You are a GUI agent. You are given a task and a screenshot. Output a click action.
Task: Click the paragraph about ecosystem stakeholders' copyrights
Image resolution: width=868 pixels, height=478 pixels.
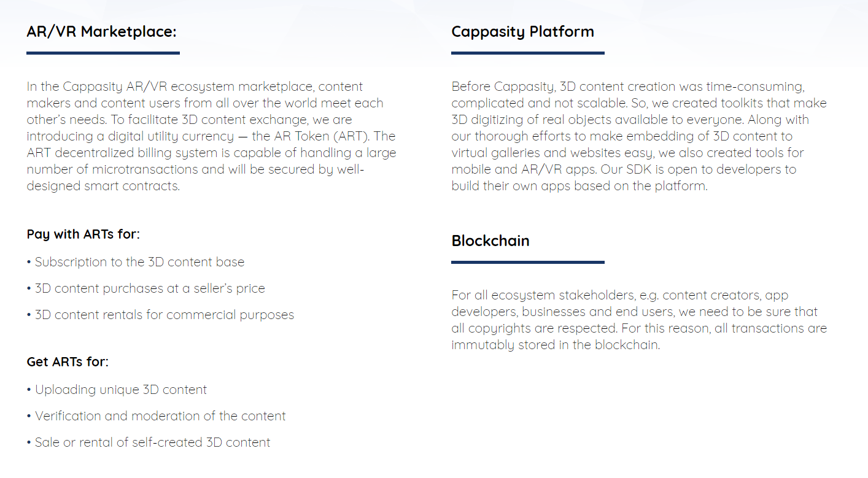click(638, 320)
